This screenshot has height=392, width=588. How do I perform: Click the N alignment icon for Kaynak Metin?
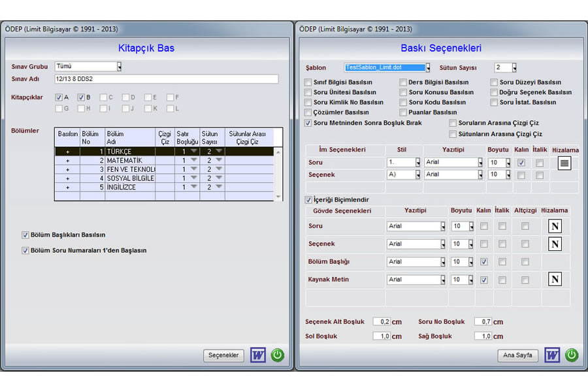click(555, 280)
